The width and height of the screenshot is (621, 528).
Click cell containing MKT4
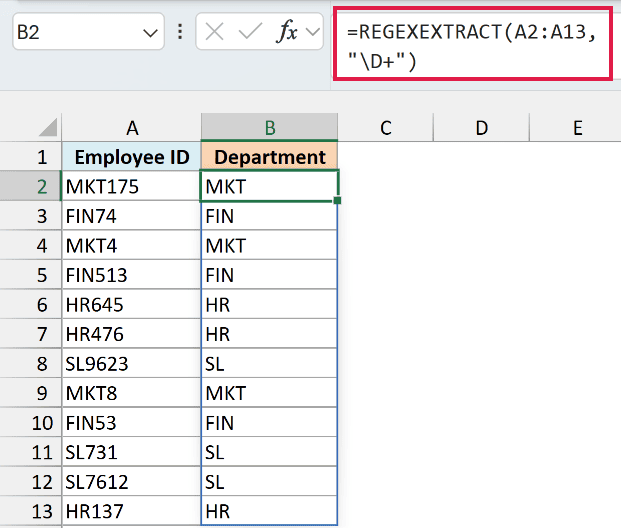[x=131, y=245]
